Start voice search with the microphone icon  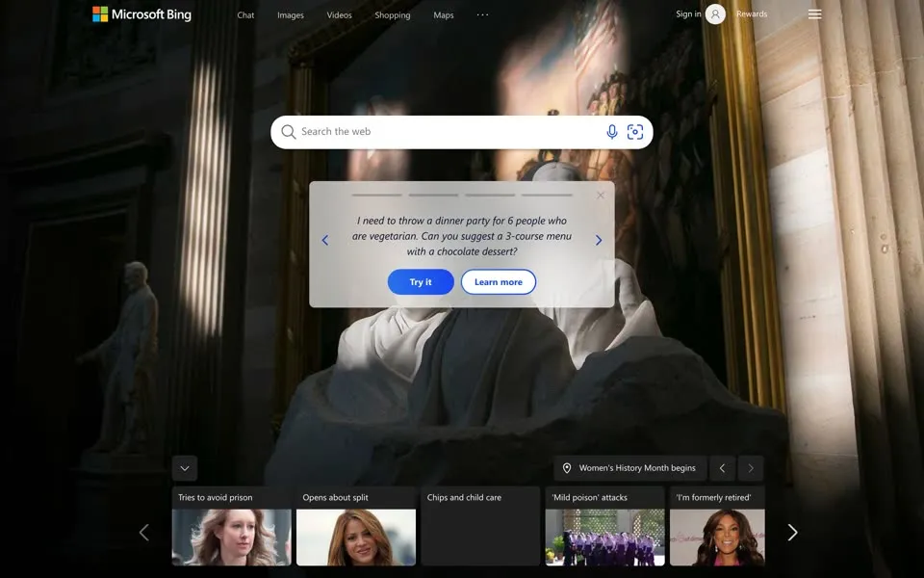click(x=612, y=132)
